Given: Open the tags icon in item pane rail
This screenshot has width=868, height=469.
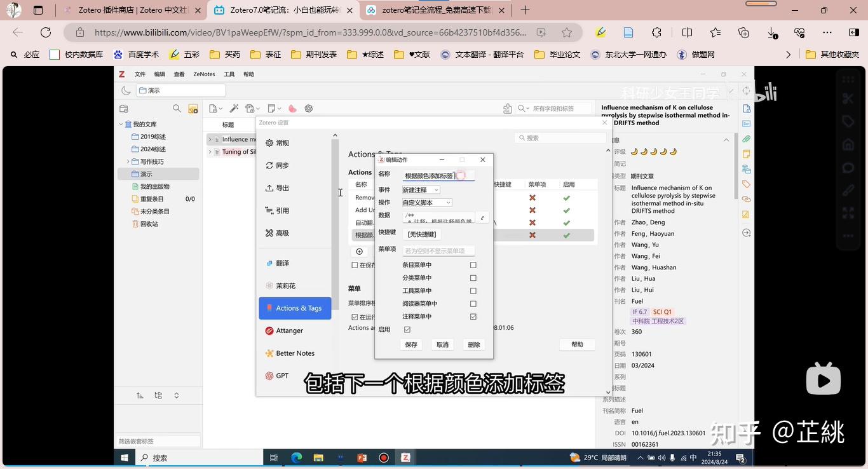Looking at the screenshot, I should pos(747,184).
